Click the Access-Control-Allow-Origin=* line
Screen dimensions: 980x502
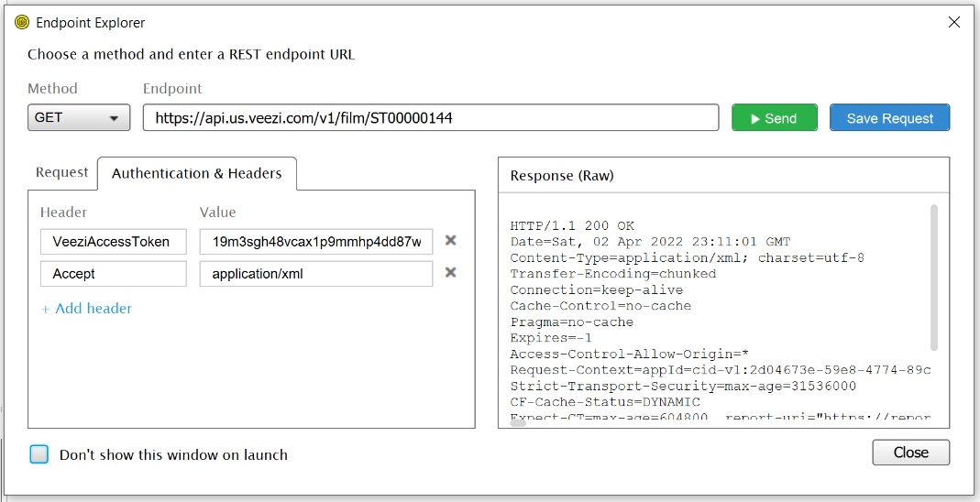click(x=630, y=354)
